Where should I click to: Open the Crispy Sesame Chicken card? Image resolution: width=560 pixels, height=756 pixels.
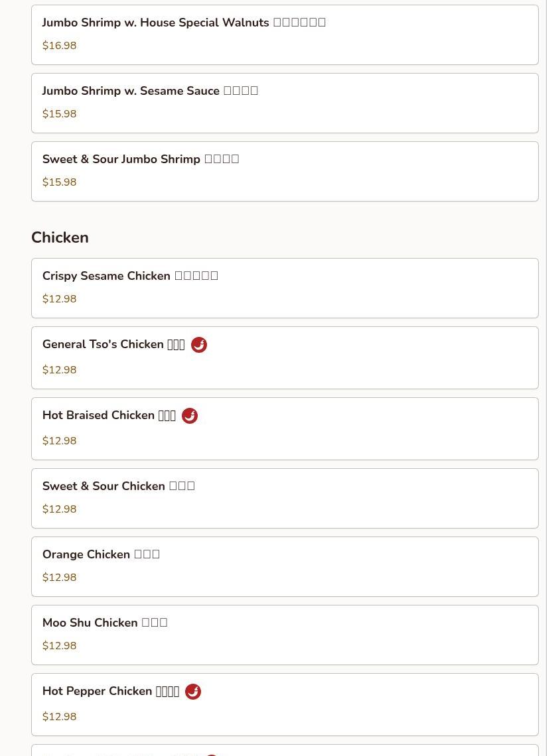point(285,288)
